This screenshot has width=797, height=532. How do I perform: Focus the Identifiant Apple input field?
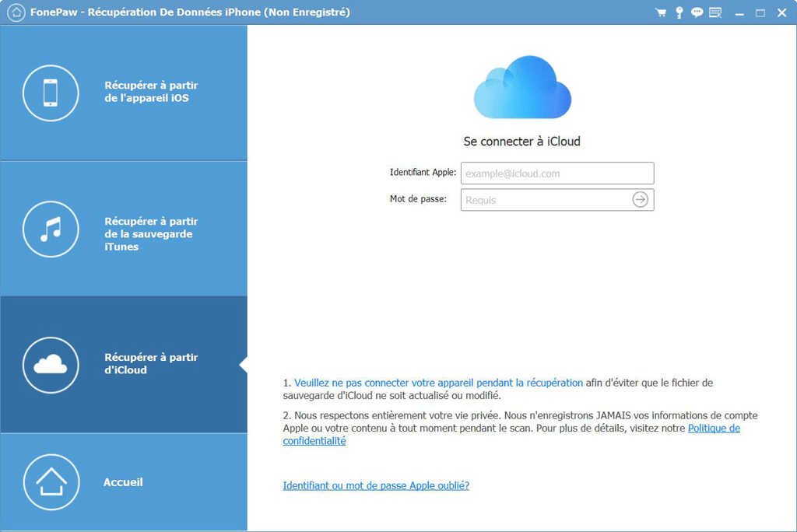(x=556, y=173)
